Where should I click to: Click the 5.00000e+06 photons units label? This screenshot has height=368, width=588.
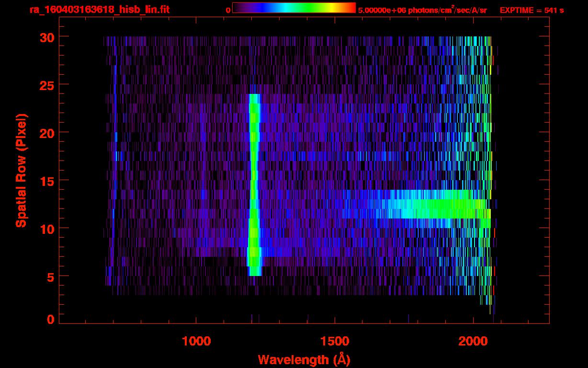[422, 10]
